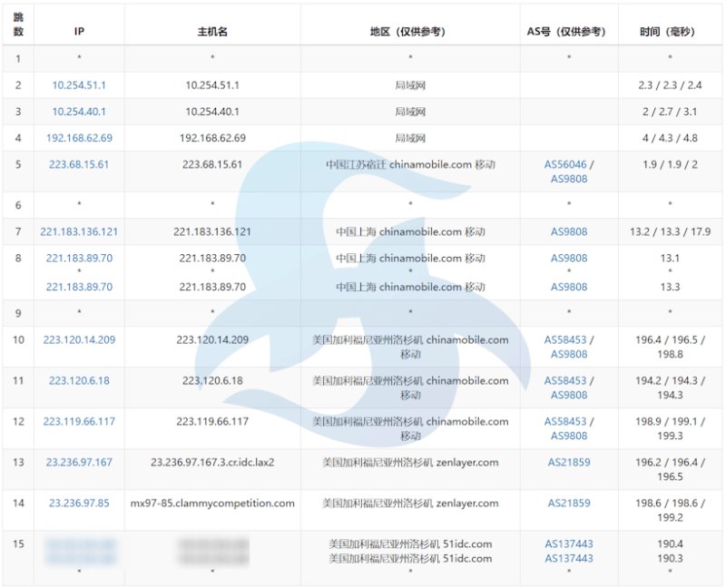The width and height of the screenshot is (726, 588).
Task: Open the 223.120.6.18 IP link
Action: tap(79, 380)
